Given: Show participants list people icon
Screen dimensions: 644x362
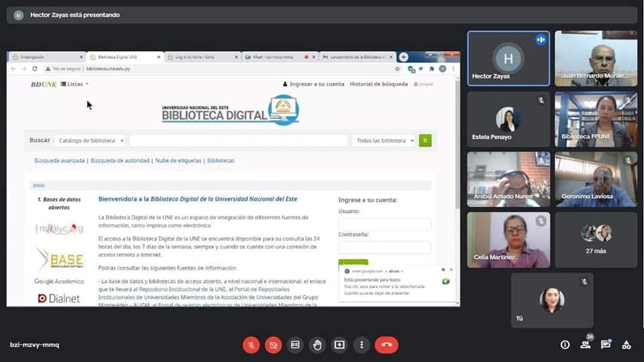Looking at the screenshot, I should [585, 345].
